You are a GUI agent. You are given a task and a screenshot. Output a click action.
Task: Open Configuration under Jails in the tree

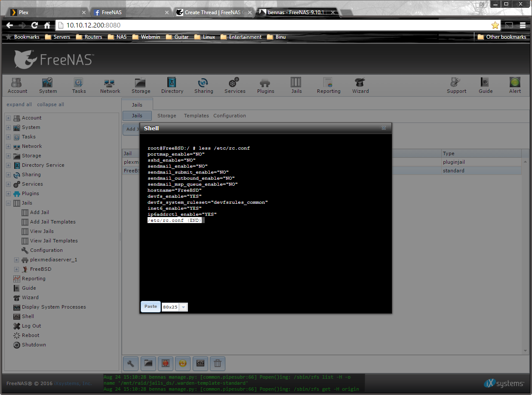46,250
